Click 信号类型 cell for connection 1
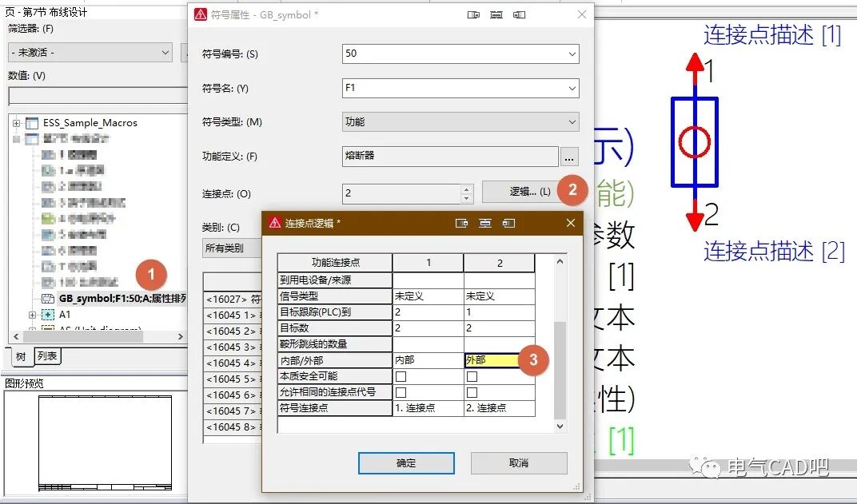Image resolution: width=857 pixels, height=504 pixels. (428, 296)
